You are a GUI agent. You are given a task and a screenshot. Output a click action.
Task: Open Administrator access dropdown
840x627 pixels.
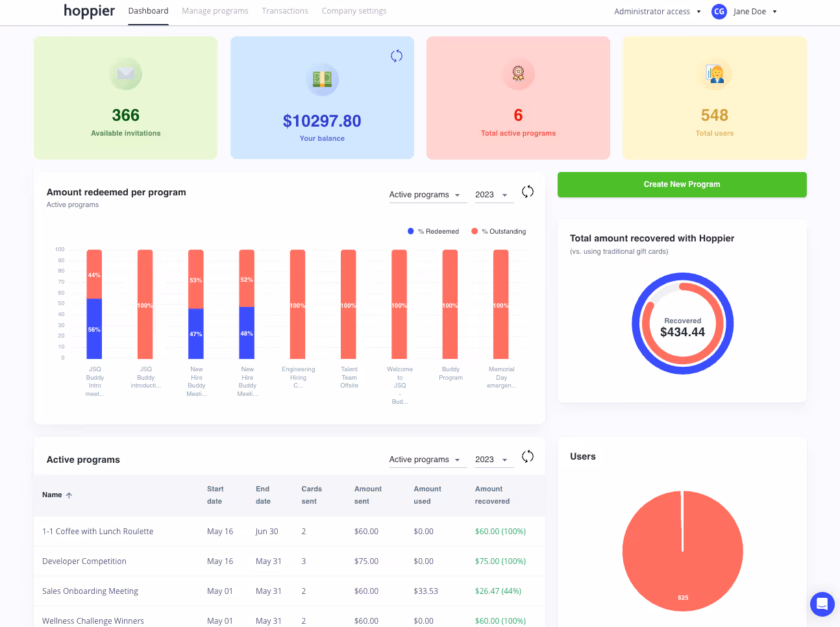pos(658,12)
